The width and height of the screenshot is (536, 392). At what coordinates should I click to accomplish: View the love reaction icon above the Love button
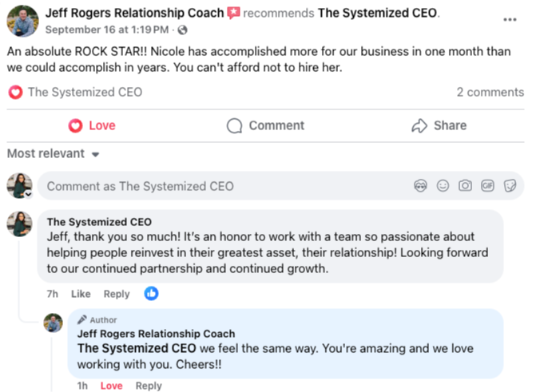coord(14,92)
